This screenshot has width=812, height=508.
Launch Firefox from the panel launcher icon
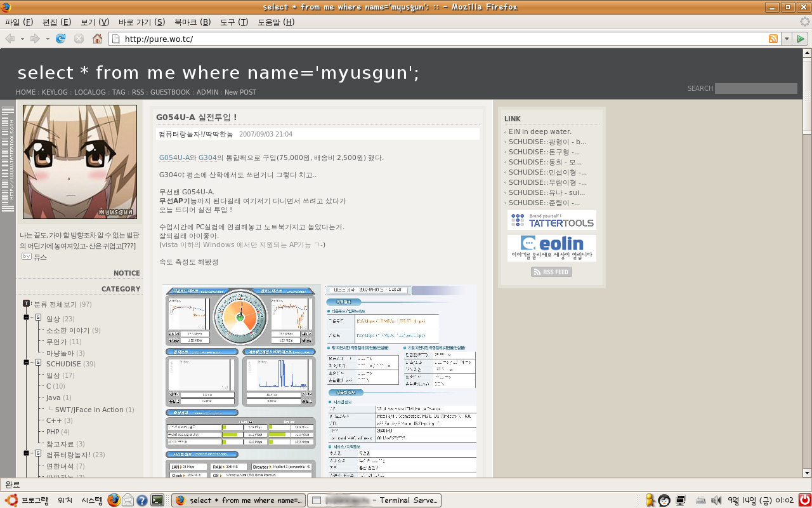tap(114, 500)
